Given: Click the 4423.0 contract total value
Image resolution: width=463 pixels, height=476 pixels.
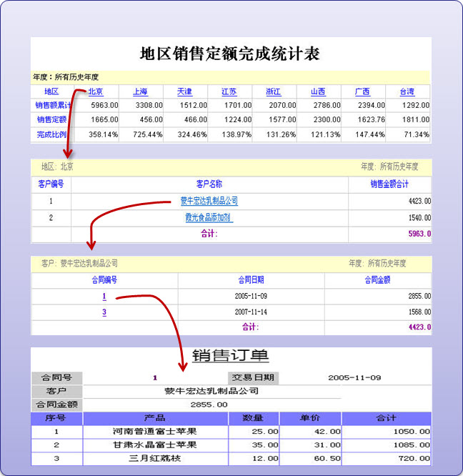Looking at the screenshot, I should click(419, 327).
